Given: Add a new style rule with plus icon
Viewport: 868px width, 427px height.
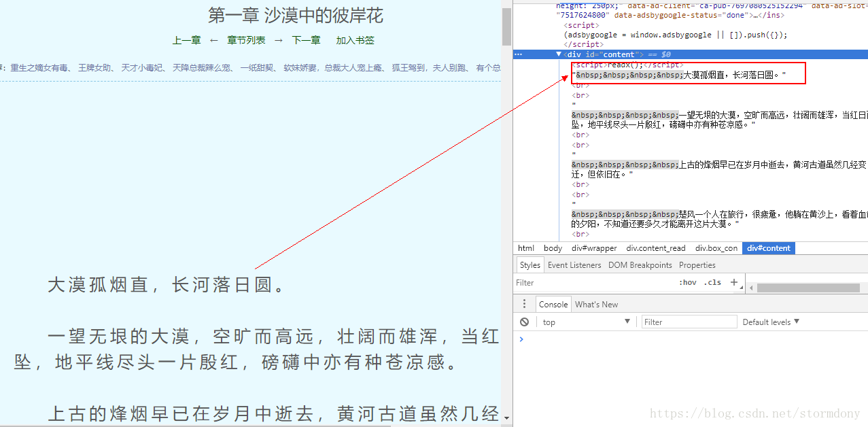Looking at the screenshot, I should pyautogui.click(x=734, y=282).
